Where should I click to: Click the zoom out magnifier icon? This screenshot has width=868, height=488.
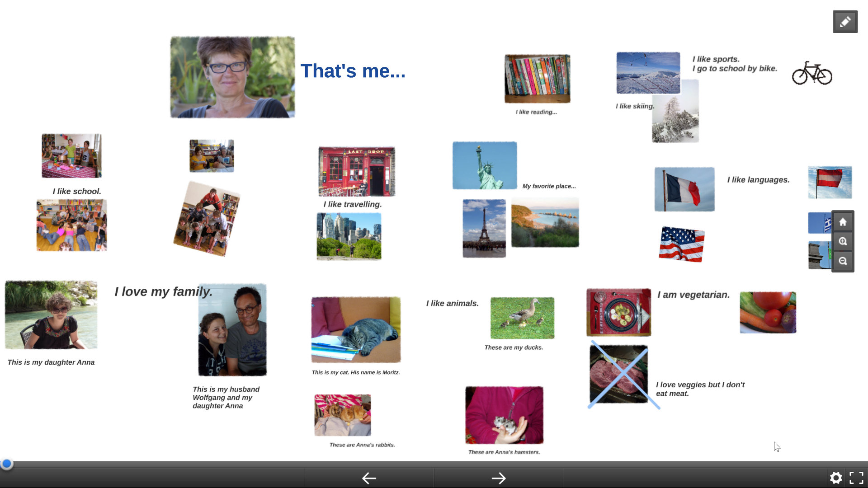pyautogui.click(x=843, y=261)
